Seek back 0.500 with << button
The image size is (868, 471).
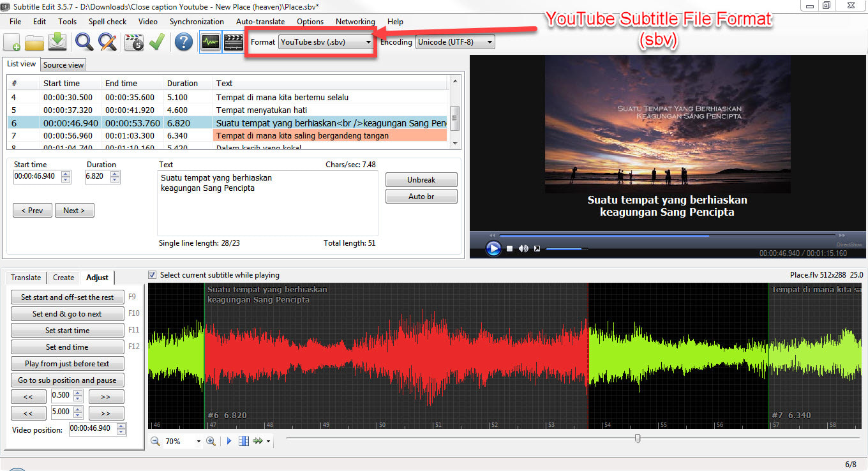pos(29,396)
